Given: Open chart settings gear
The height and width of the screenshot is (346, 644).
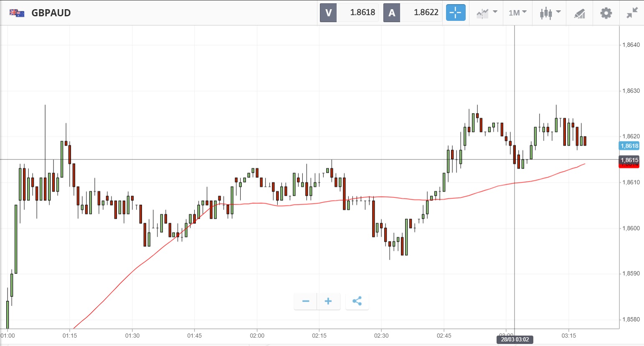Looking at the screenshot, I should point(606,13).
